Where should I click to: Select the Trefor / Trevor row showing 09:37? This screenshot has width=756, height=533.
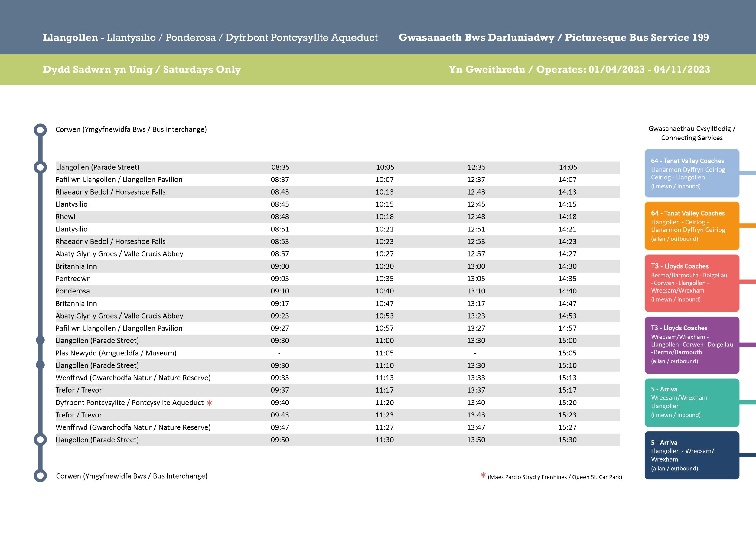(x=337, y=390)
